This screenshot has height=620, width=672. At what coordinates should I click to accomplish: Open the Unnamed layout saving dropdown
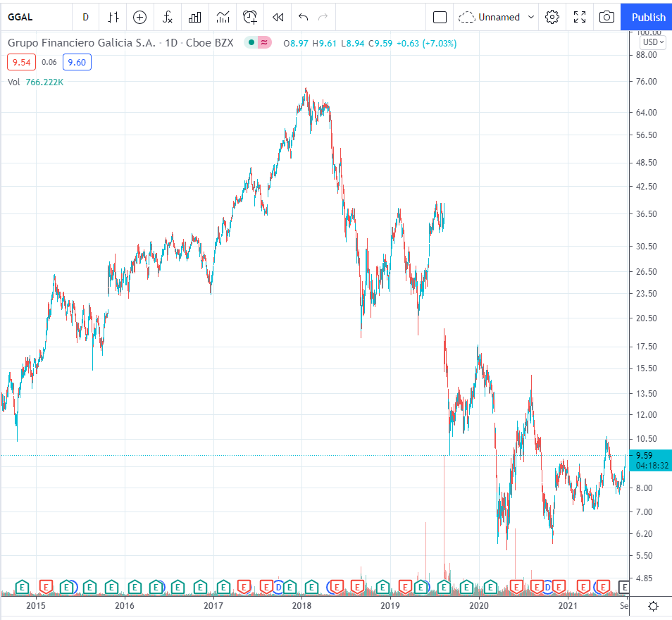tap(497, 17)
